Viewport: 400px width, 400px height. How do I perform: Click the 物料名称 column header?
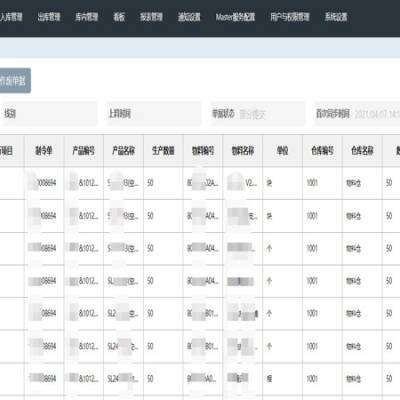point(243,151)
